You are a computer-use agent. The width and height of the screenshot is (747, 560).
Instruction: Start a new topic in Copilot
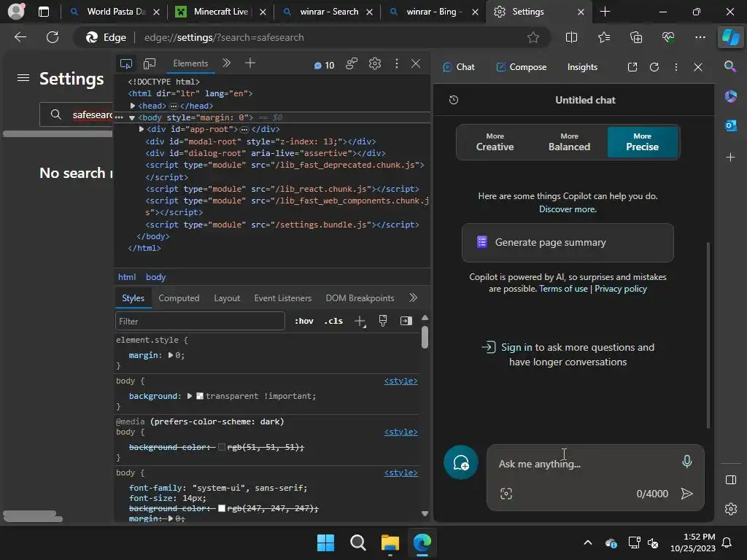click(x=461, y=462)
